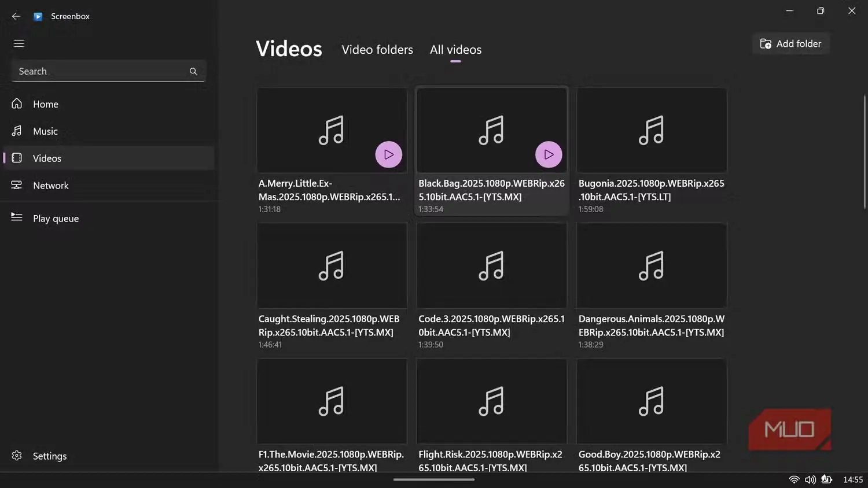Open Good.Boy.2025 thumbnail
The width and height of the screenshot is (868, 488).
(x=652, y=401)
